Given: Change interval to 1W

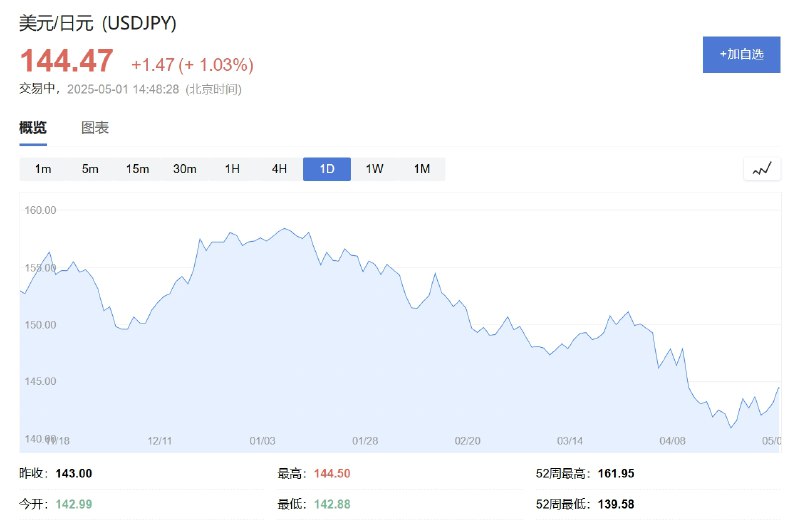Looking at the screenshot, I should pos(374,169).
